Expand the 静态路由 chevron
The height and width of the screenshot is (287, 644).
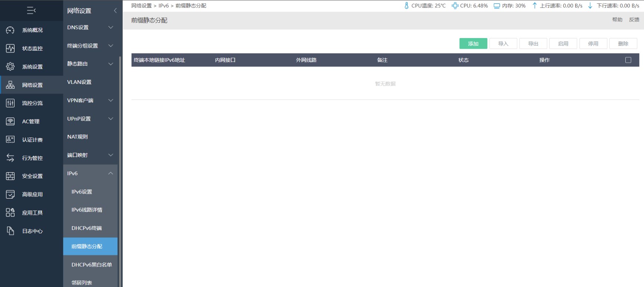(111, 64)
